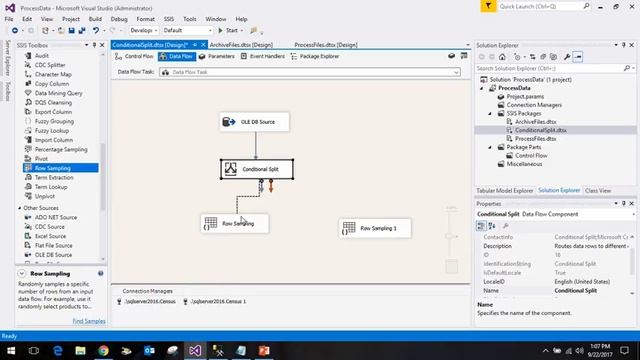
Task: Collapse the Row Sampling description panel
Action: [22, 273]
